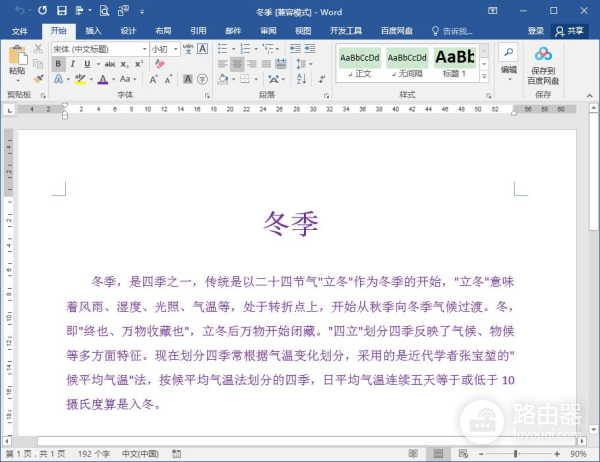Toggle Italic formatting button
The image size is (600, 462).
pyautogui.click(x=73, y=64)
